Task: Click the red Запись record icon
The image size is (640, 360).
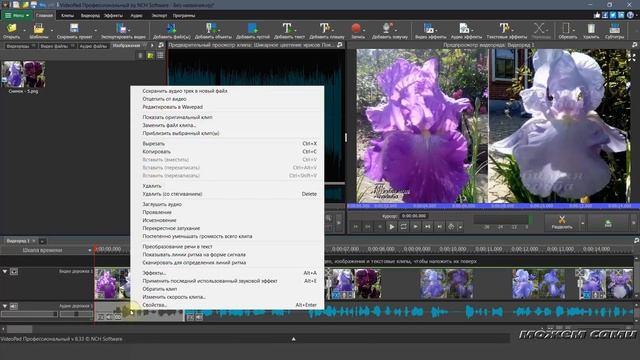Action: point(356,28)
